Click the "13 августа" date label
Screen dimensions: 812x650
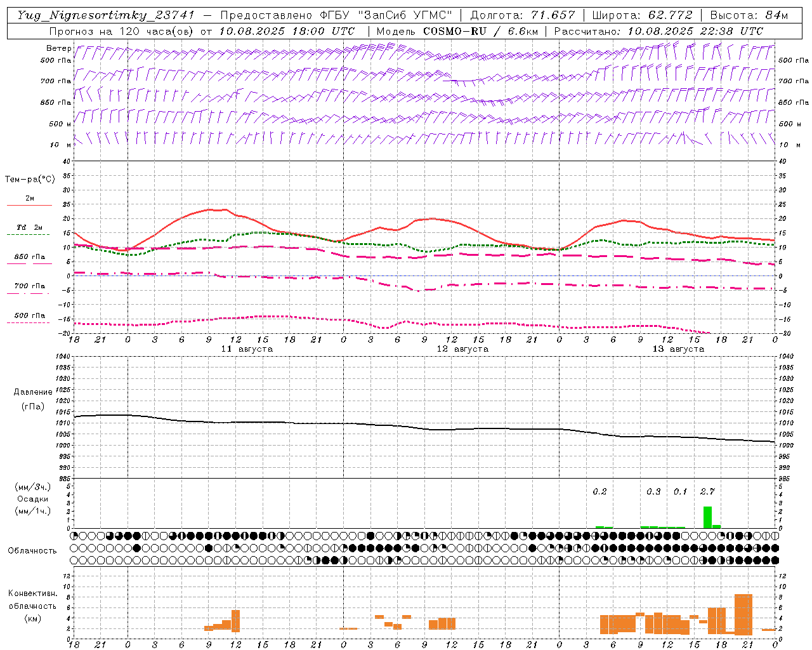click(678, 349)
